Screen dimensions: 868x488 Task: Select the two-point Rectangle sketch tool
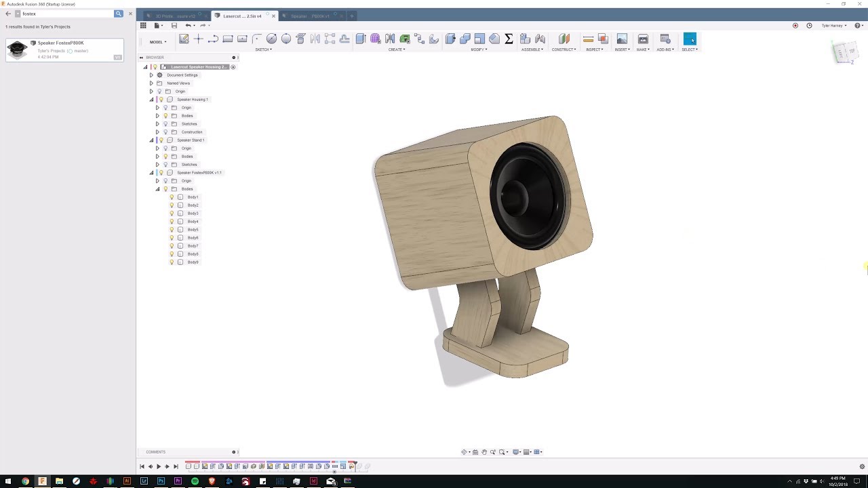(228, 39)
